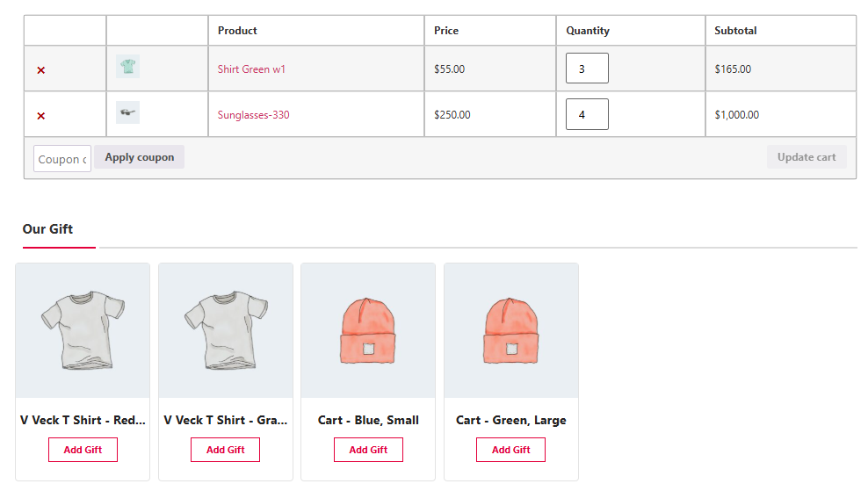Click the Update cart button

807,157
